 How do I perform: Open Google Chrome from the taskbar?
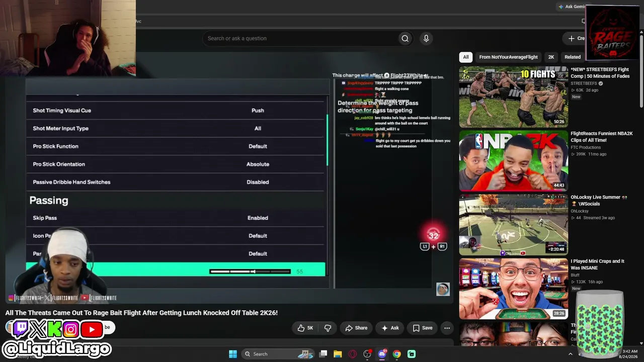[396, 354]
